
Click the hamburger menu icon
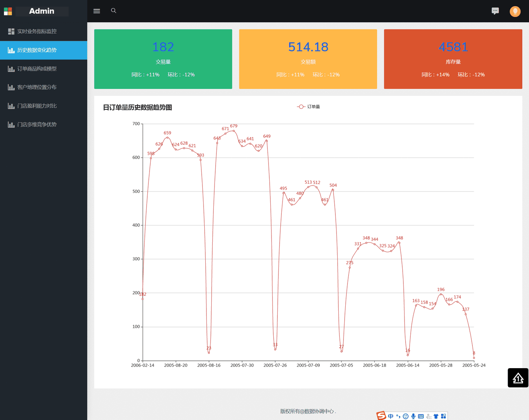[x=97, y=11]
